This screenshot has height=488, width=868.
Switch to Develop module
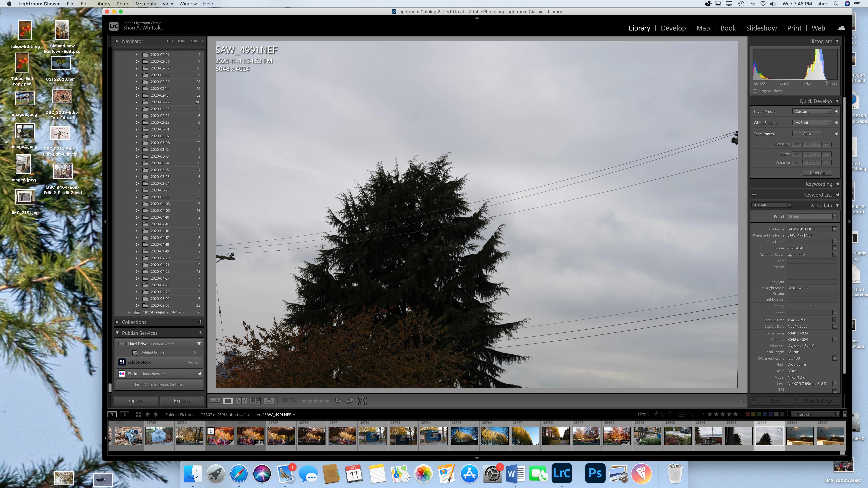[673, 28]
